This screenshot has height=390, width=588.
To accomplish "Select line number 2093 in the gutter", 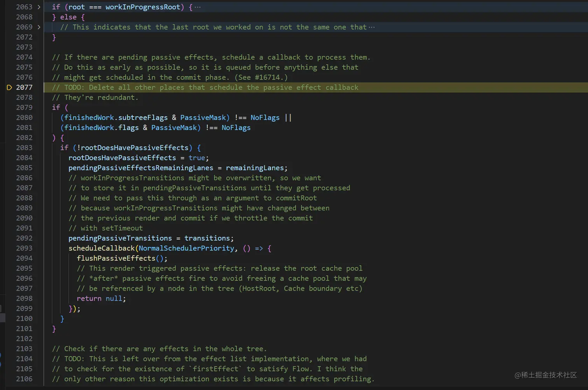I will 24,248.
